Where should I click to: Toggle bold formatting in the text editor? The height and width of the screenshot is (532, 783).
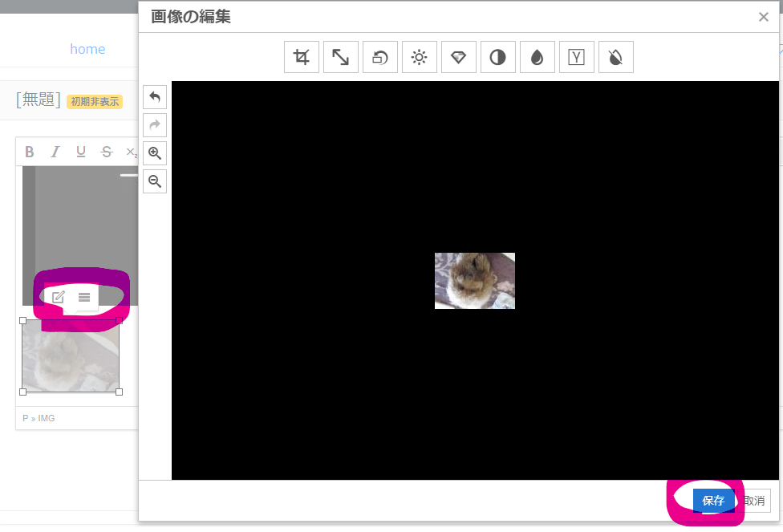(x=29, y=152)
